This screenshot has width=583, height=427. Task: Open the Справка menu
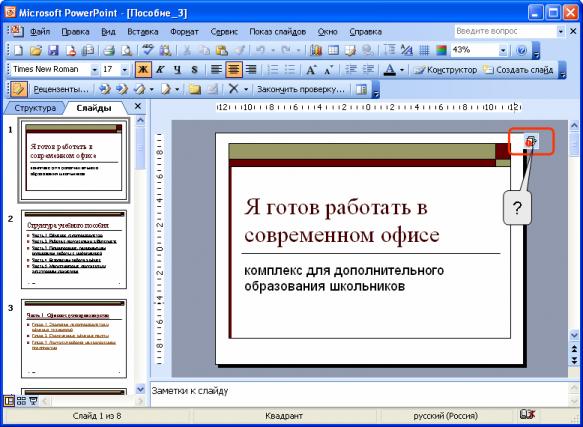click(x=365, y=32)
